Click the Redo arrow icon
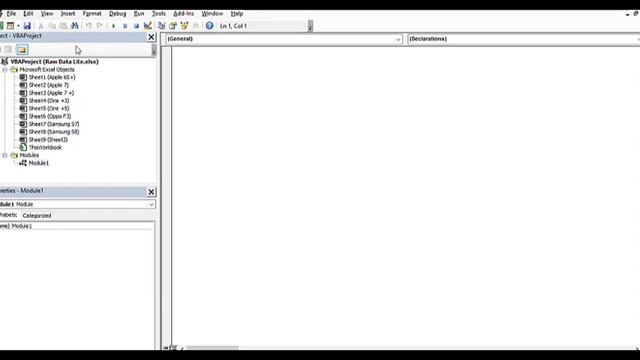This screenshot has height=360, width=640. (100, 26)
